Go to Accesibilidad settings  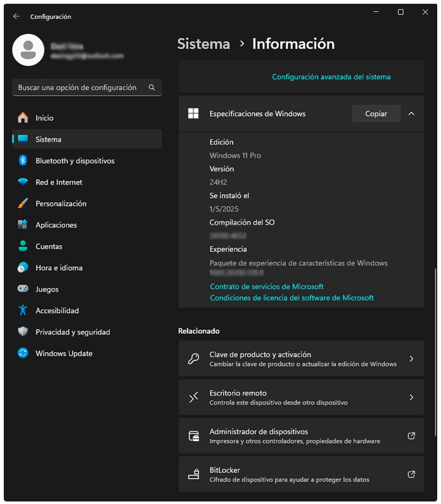[x=87, y=310]
